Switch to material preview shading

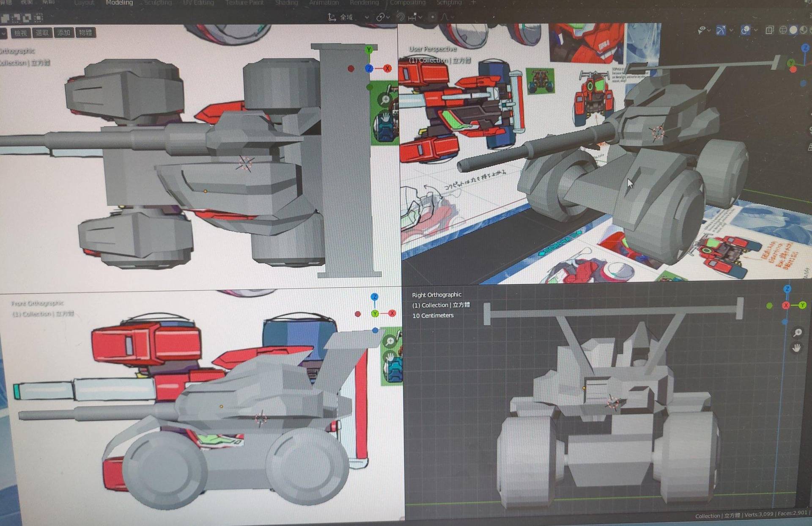point(803,30)
